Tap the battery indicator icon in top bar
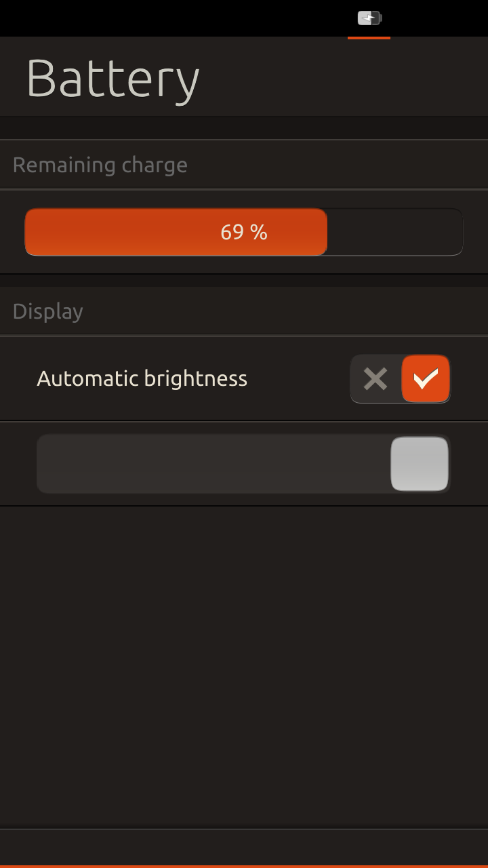Viewport: 488px width, 868px height. pyautogui.click(x=369, y=18)
